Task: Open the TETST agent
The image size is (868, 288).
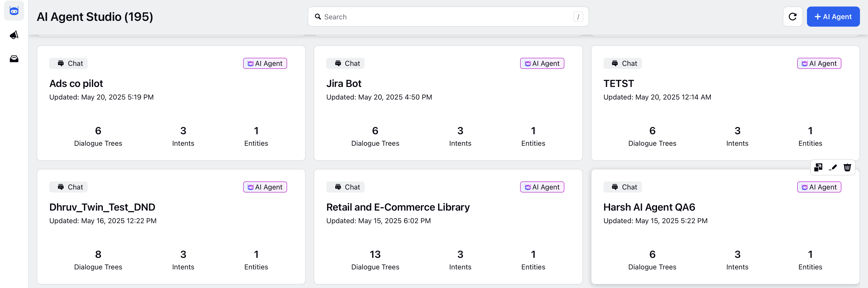Action: (619, 83)
